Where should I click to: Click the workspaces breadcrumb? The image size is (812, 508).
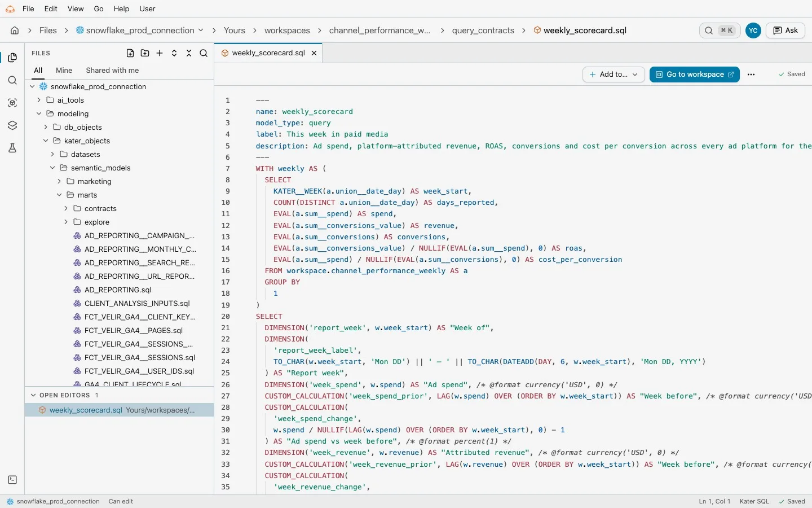[287, 30]
